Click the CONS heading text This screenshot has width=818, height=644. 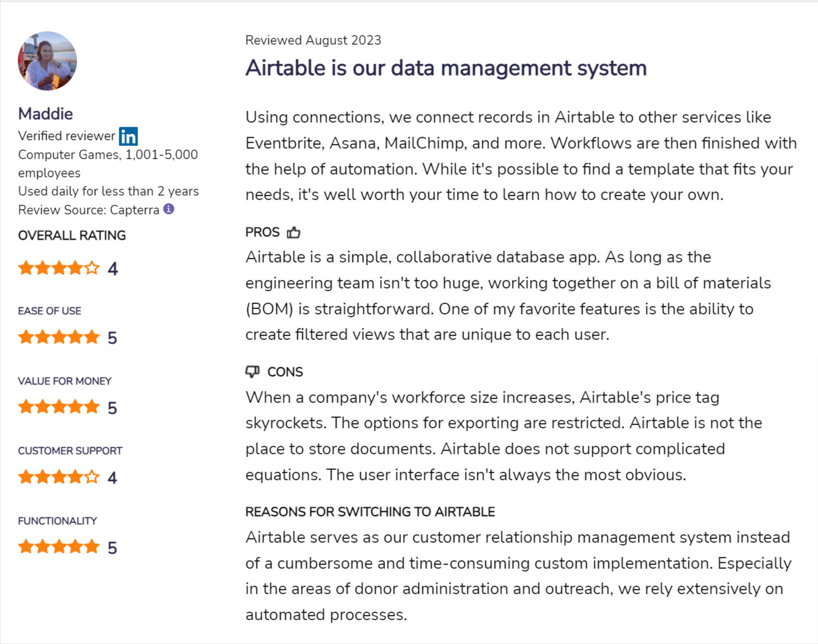pyautogui.click(x=285, y=372)
